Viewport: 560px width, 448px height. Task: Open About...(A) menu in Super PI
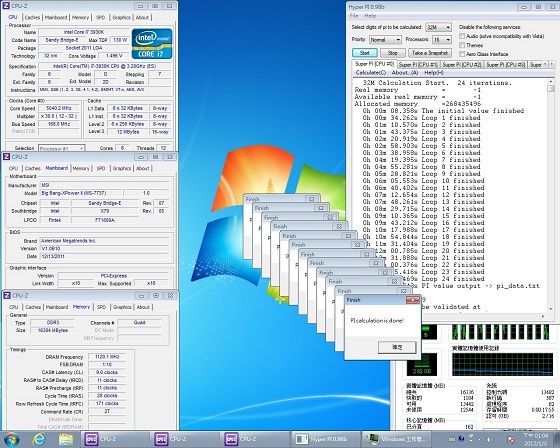tap(405, 73)
